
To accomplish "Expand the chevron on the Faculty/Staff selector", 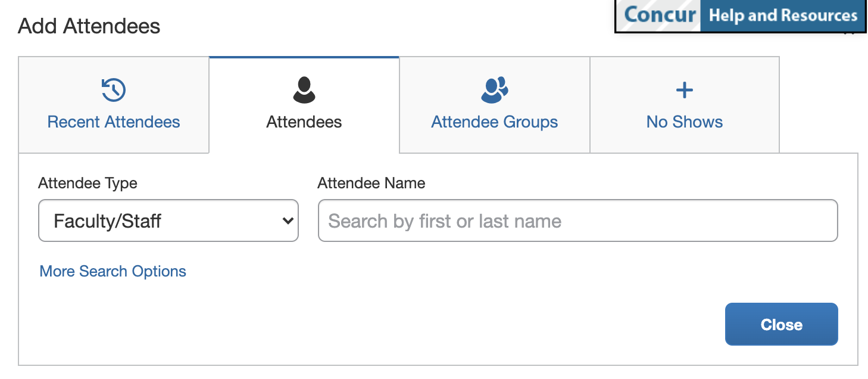I will 288,220.
